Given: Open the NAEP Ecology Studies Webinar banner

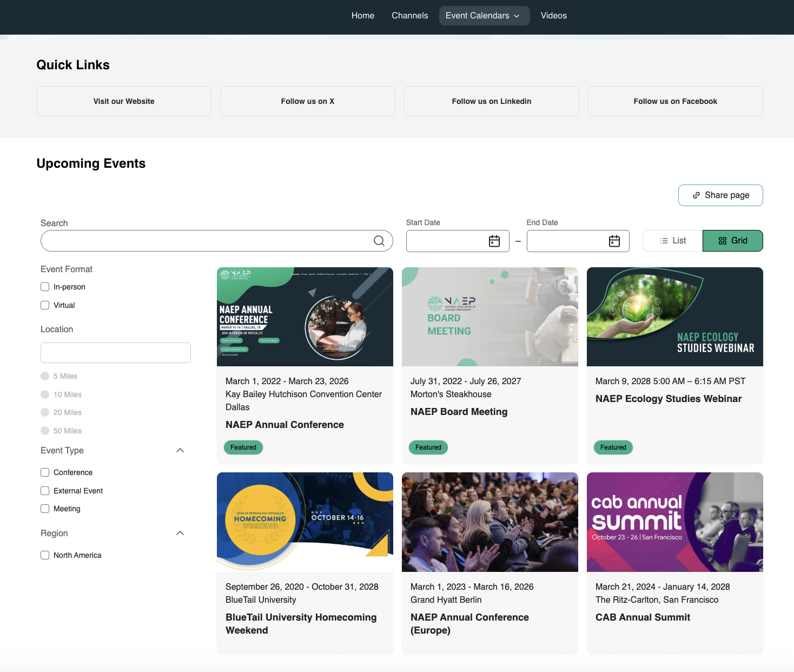Looking at the screenshot, I should click(x=675, y=317).
